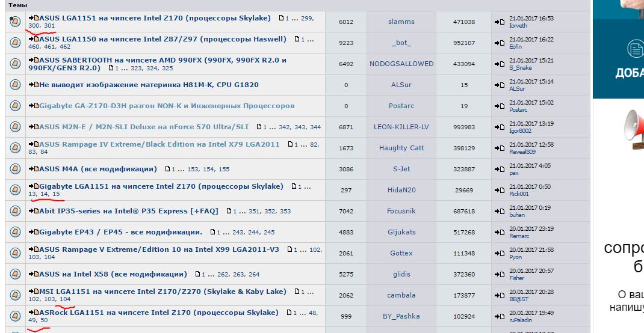
Task: Open topic Не выводит изображение материнка H81M-K
Action: click(149, 85)
